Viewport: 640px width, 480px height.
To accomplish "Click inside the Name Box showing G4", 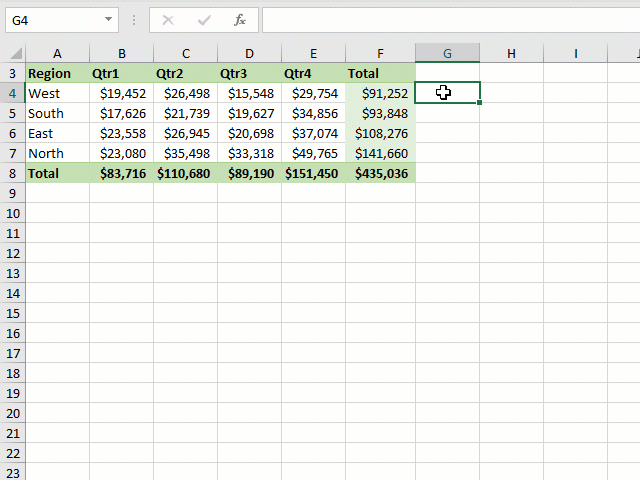I will (50, 20).
